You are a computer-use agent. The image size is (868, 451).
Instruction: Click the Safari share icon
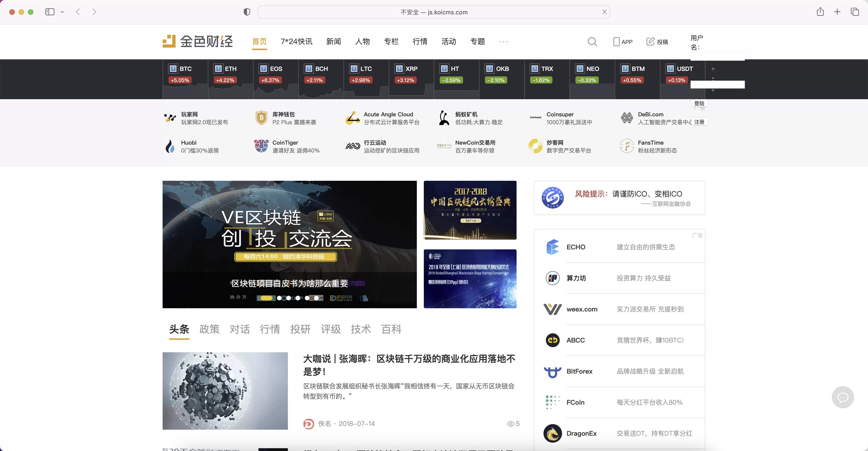pyautogui.click(x=820, y=12)
